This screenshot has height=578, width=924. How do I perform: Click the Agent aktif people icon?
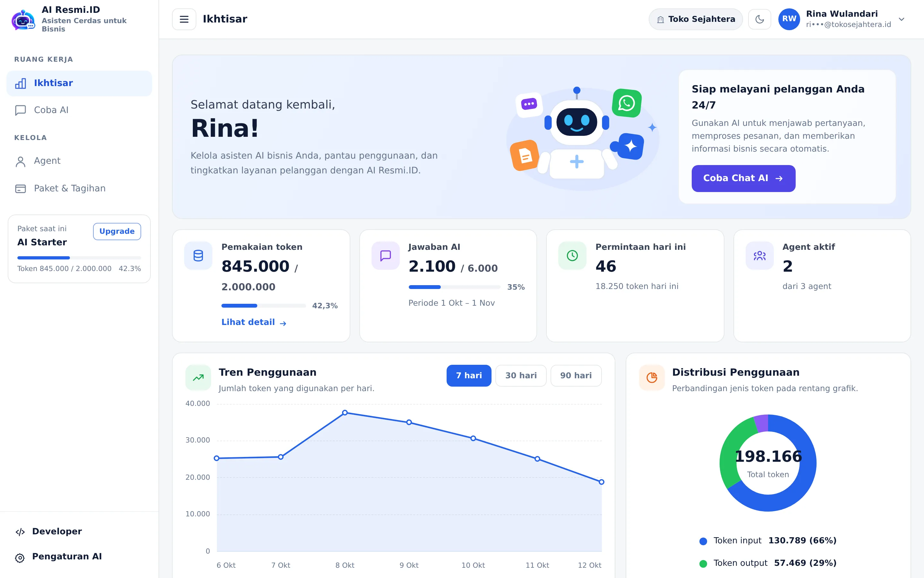759,255
